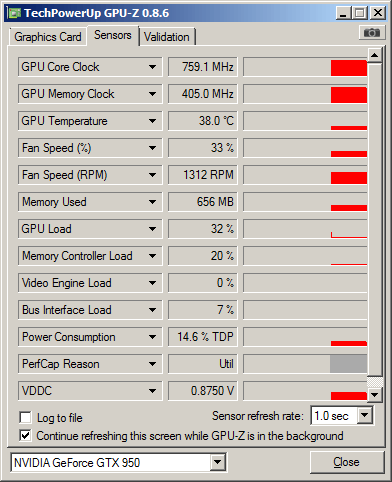Enable the Log to file checkbox
The image size is (392, 482).
click(26, 418)
